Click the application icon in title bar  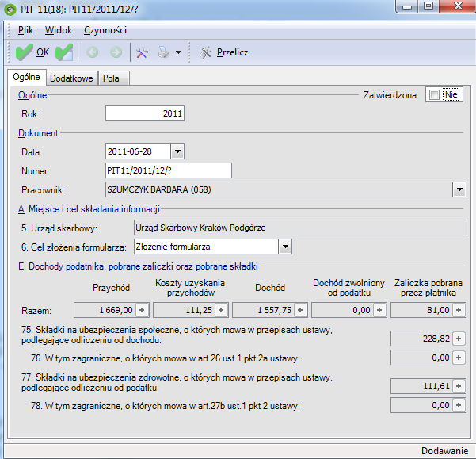(10, 10)
